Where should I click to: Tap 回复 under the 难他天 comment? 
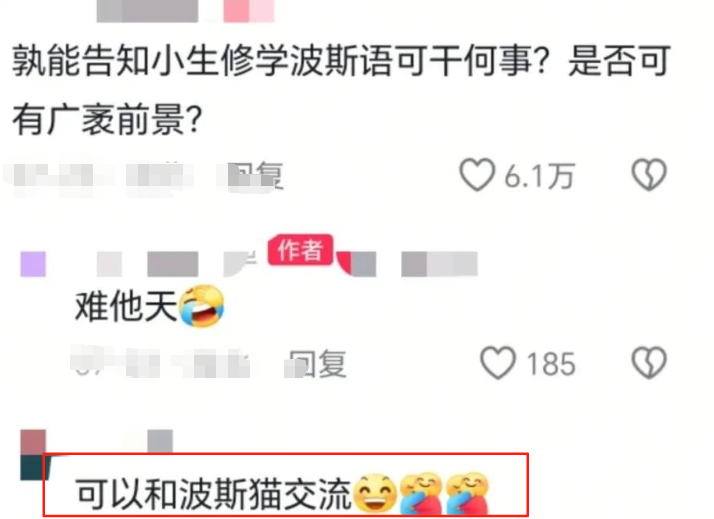point(319,364)
